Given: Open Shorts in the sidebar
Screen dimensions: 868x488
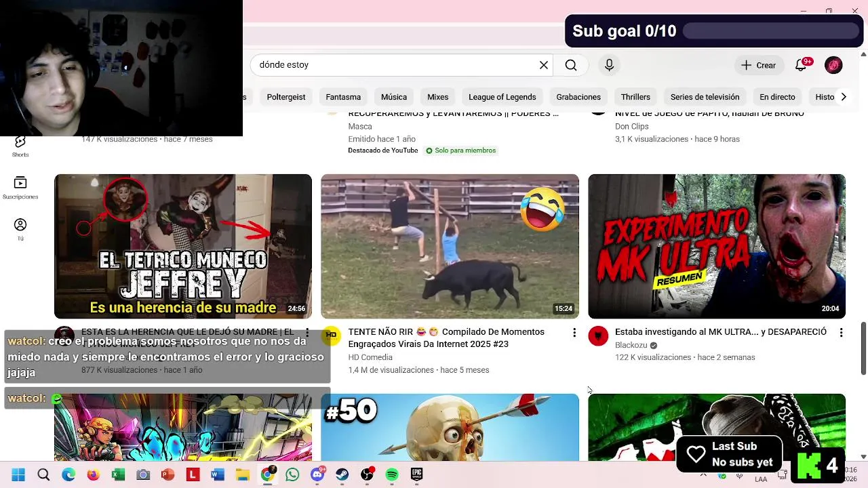Looking at the screenshot, I should (x=20, y=146).
